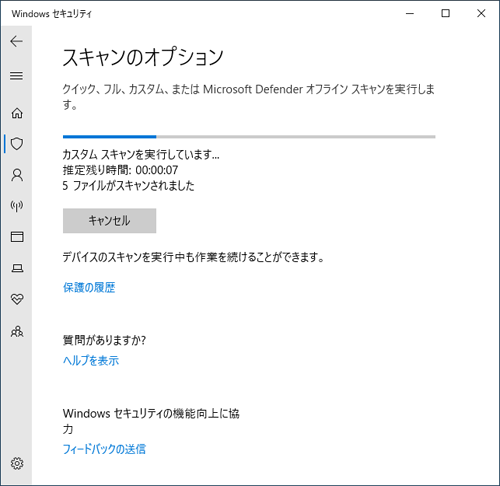The width and height of the screenshot is (500, 486).
Task: Open Device performance & health heart icon
Action: 17,299
